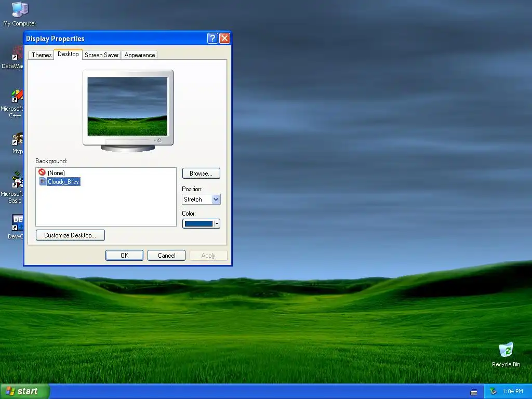Click the network tray icon beside the clock
Screen dimensions: 532x399
493,392
